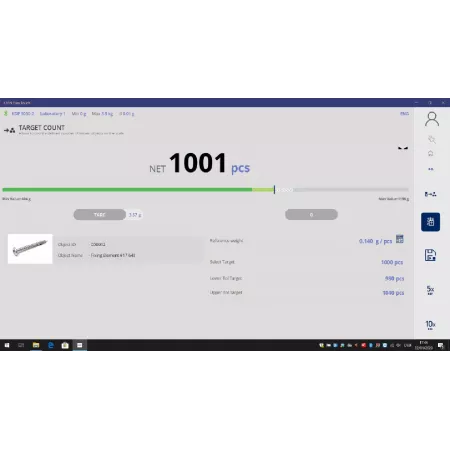Image resolution: width=450 pixels, height=450 pixels.
Task: Edit the Lower Tol Target value
Action: [x=394, y=278]
